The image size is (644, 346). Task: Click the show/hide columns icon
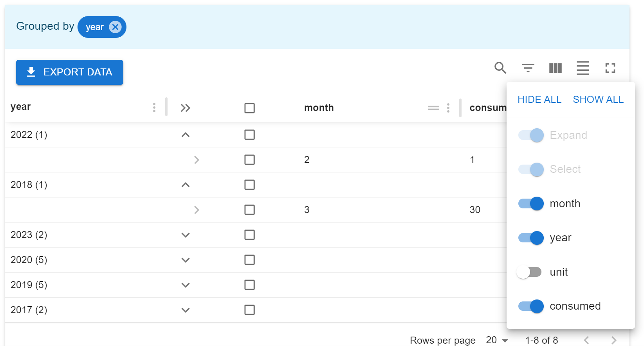click(x=555, y=68)
